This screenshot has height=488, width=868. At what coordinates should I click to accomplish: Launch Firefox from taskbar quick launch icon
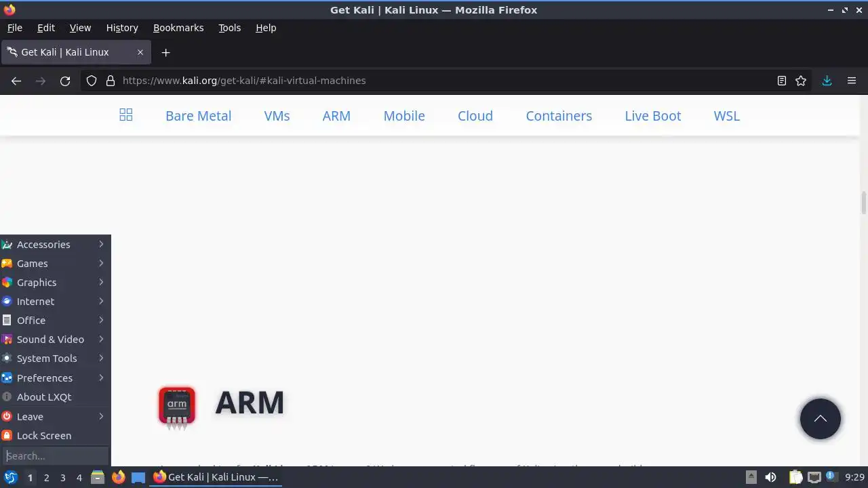pos(118,477)
